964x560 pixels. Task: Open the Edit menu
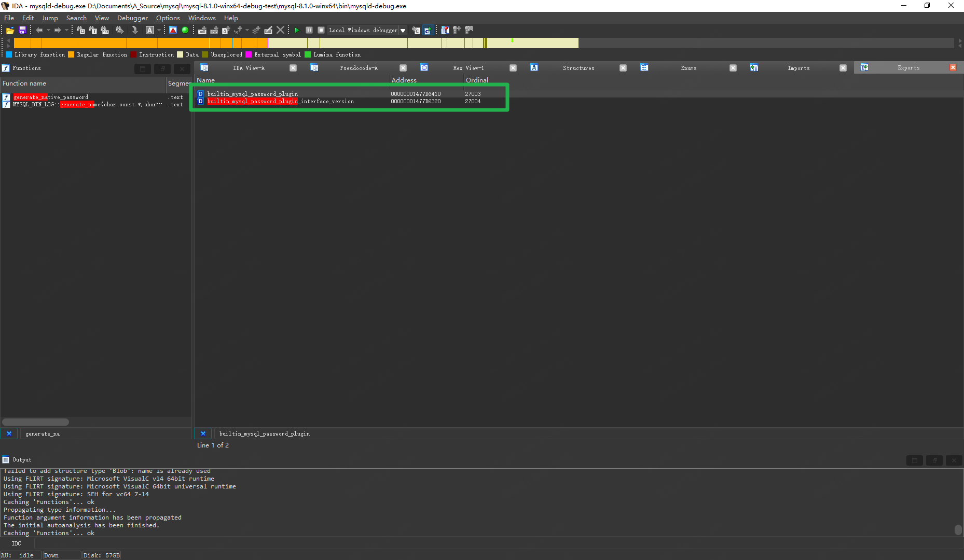[28, 18]
